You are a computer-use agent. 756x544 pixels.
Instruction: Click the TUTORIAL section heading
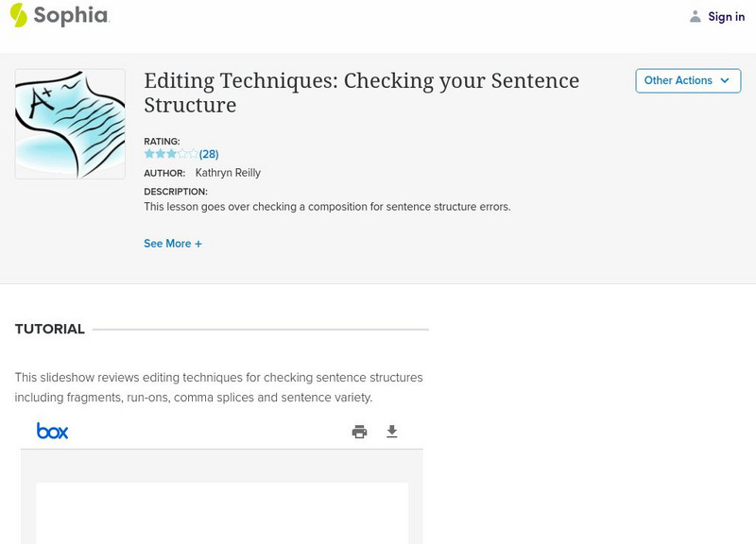[50, 330]
